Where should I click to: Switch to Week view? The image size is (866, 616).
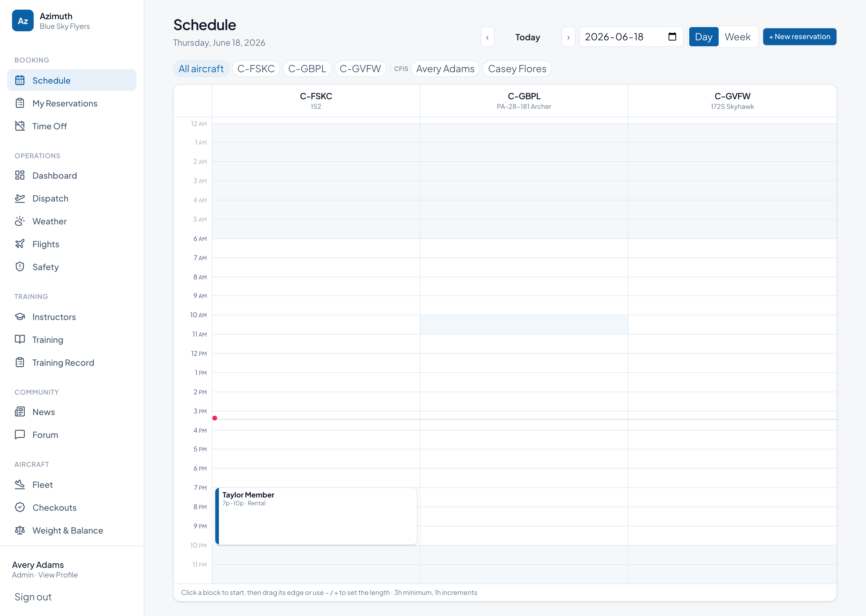click(x=738, y=37)
